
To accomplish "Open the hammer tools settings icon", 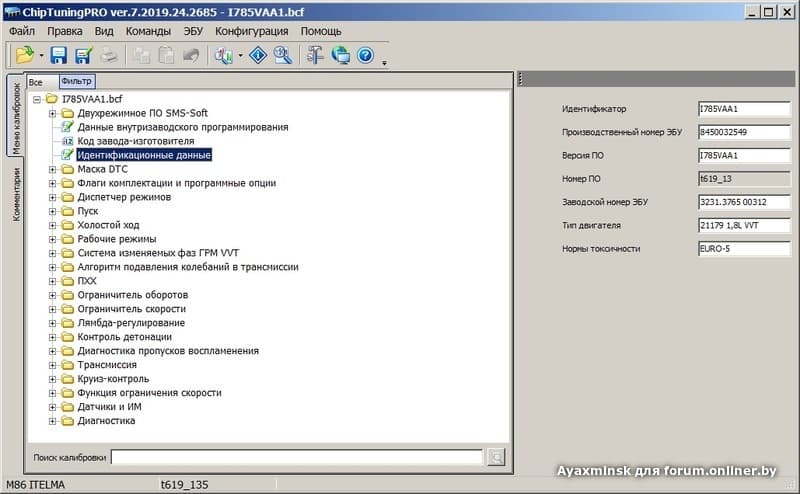I will (316, 56).
